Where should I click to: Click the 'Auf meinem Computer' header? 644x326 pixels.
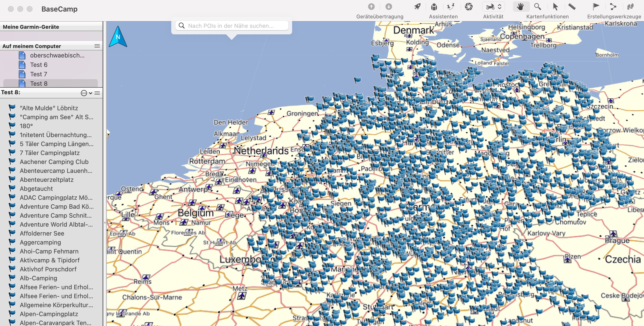coord(32,46)
